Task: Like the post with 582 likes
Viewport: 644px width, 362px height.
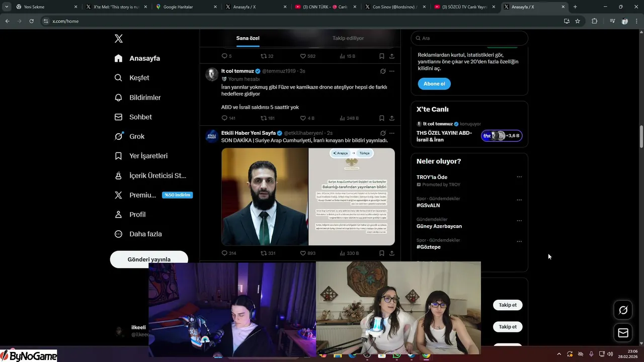Action: (307, 56)
